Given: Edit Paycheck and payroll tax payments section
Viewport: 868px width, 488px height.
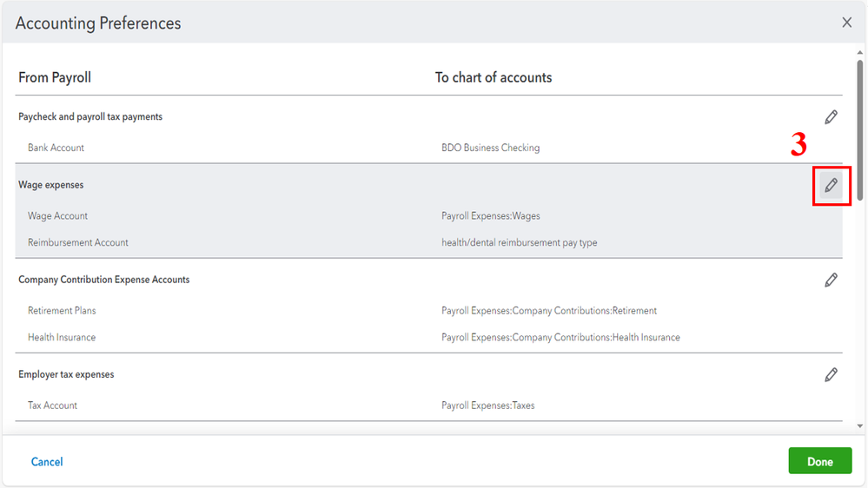Looking at the screenshot, I should 832,117.
